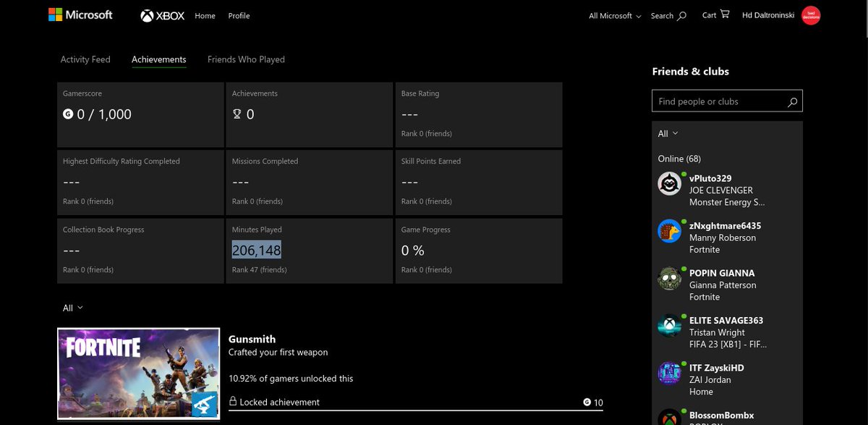Image resolution: width=868 pixels, height=425 pixels.
Task: Click the Collection Book Progress label
Action: [103, 230]
